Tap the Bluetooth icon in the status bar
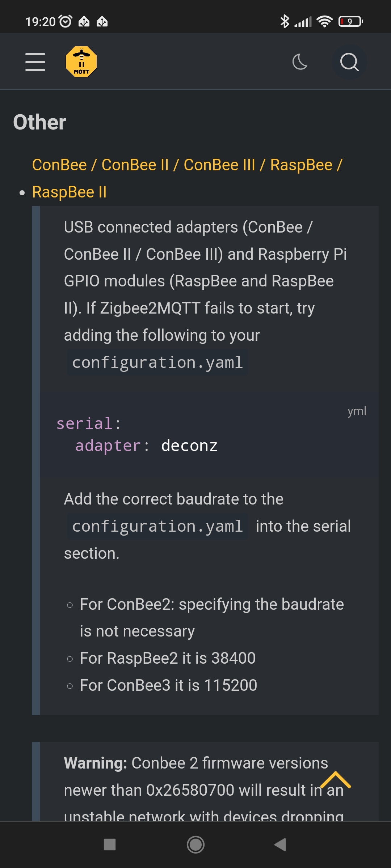Viewport: 391px width, 868px height. pyautogui.click(x=285, y=21)
